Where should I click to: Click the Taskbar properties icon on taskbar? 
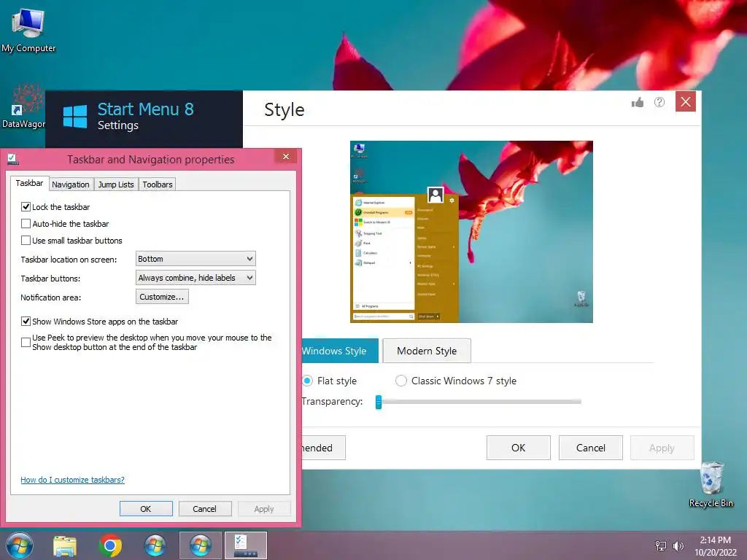[x=246, y=545]
